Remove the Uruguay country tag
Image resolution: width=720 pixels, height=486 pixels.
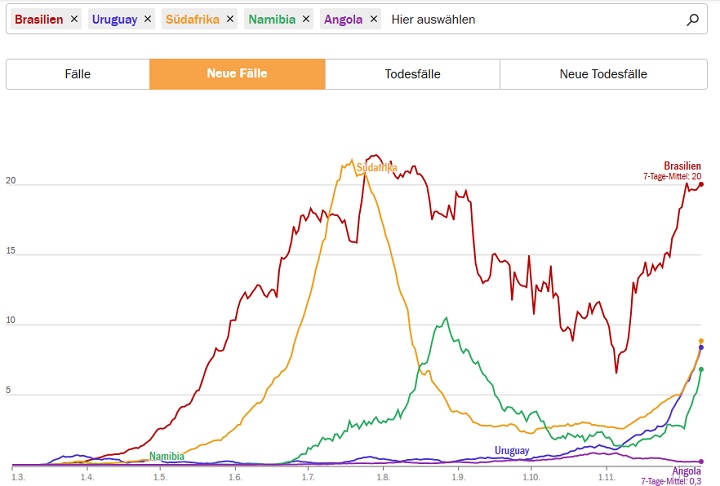pyautogui.click(x=148, y=19)
